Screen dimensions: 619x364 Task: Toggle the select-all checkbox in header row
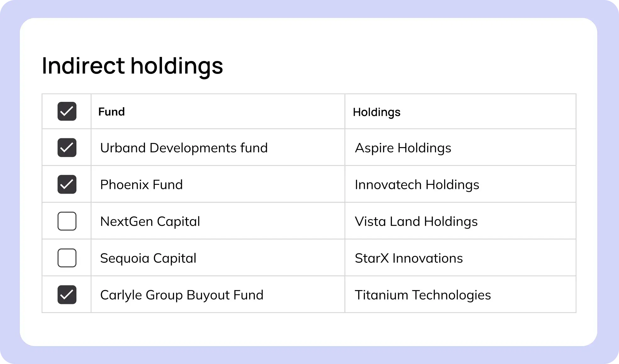67,111
